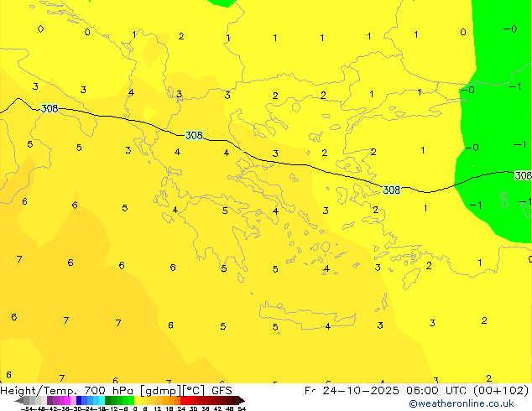
Task: Click the gray left arrow end of legend
Action: 19,400
